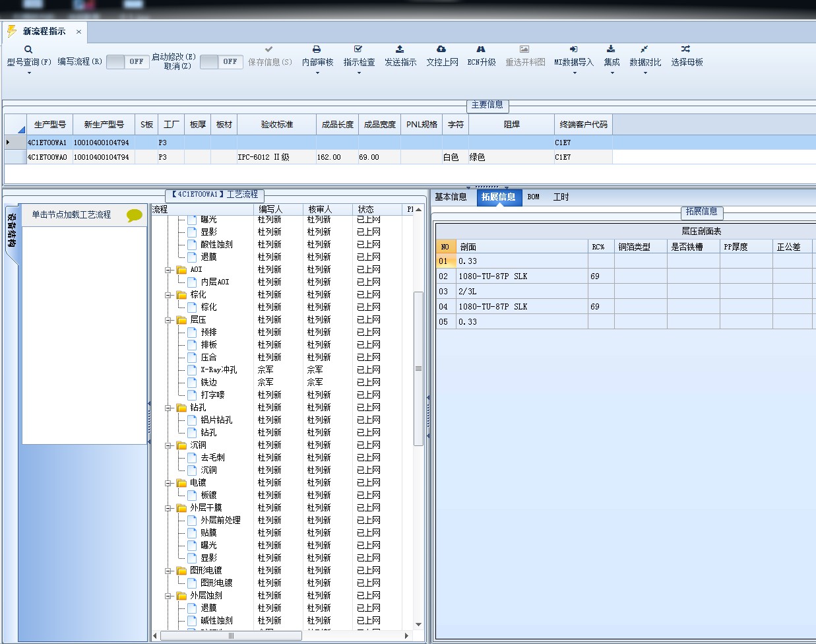Image resolution: width=816 pixels, height=644 pixels.
Task: Click the document icon beside 内层AOI
Action: click(x=192, y=282)
